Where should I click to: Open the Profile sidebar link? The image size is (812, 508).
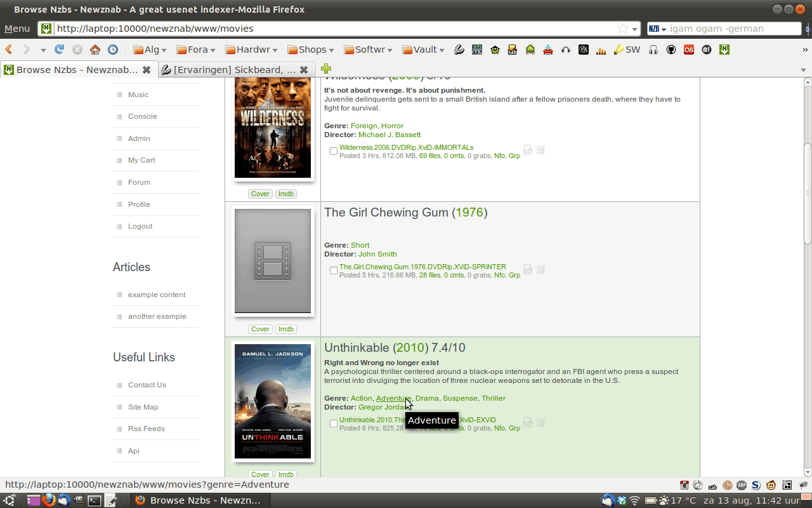(x=139, y=204)
